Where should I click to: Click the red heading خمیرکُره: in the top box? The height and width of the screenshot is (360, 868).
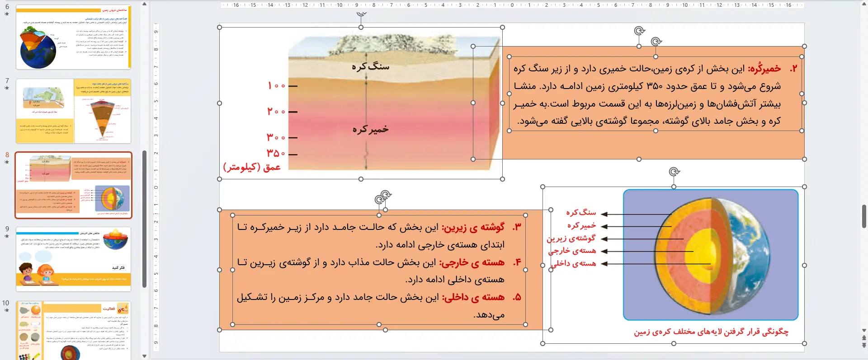coord(764,69)
